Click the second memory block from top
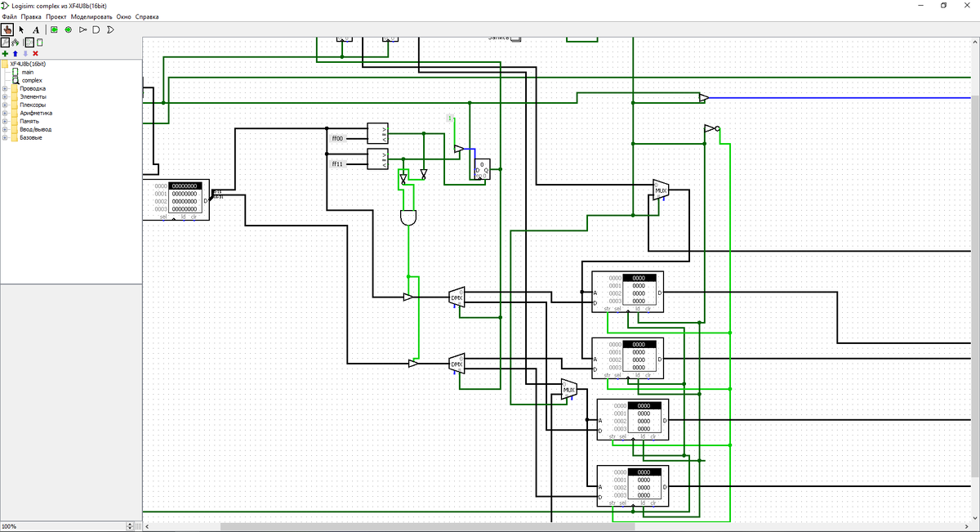 627,358
